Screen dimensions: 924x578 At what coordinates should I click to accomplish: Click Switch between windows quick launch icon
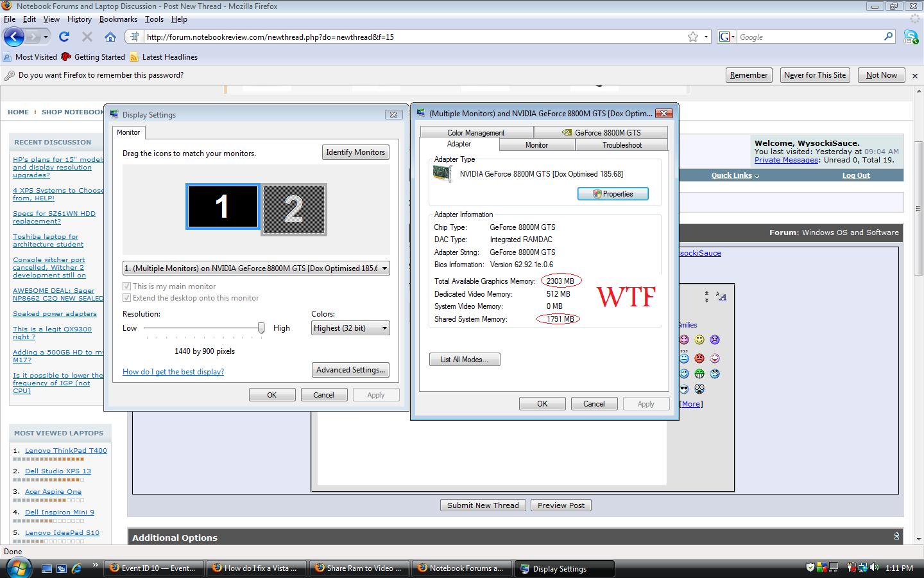point(62,568)
